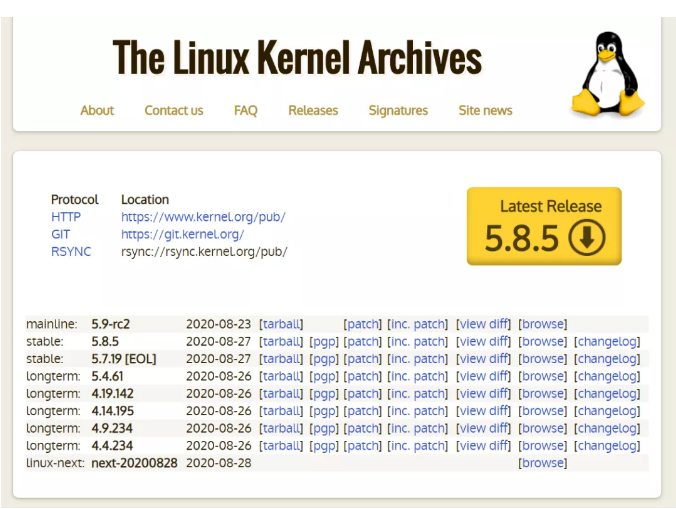Open the About page
Viewport: 676px width, 509px height.
97,110
